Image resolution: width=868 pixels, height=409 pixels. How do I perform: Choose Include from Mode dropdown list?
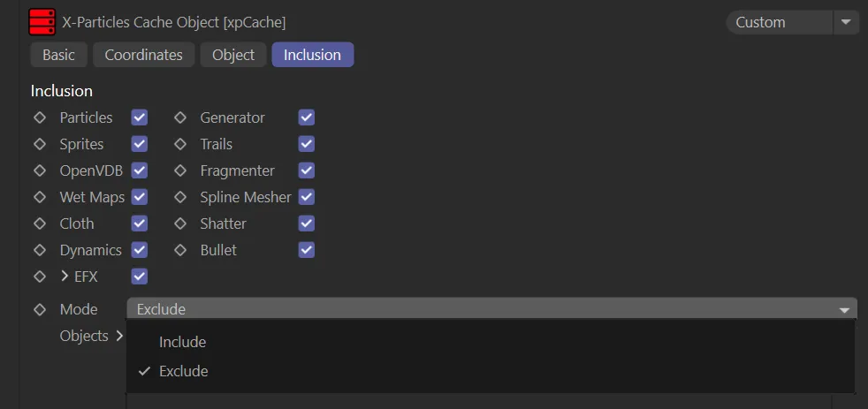(x=182, y=342)
